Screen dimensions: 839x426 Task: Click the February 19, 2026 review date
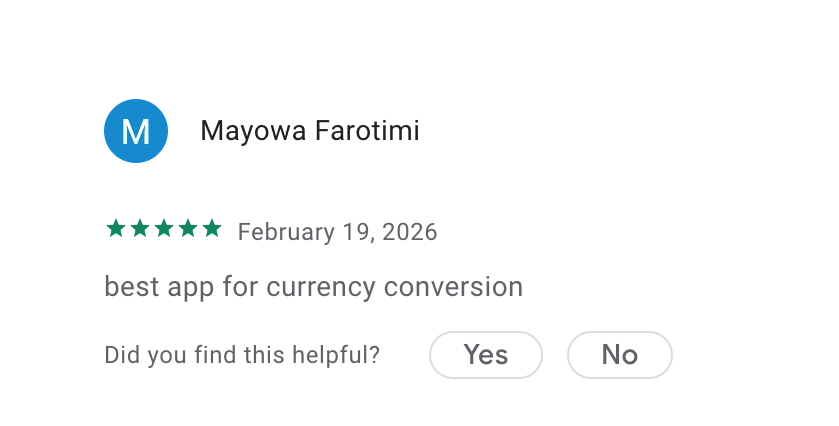tap(338, 232)
